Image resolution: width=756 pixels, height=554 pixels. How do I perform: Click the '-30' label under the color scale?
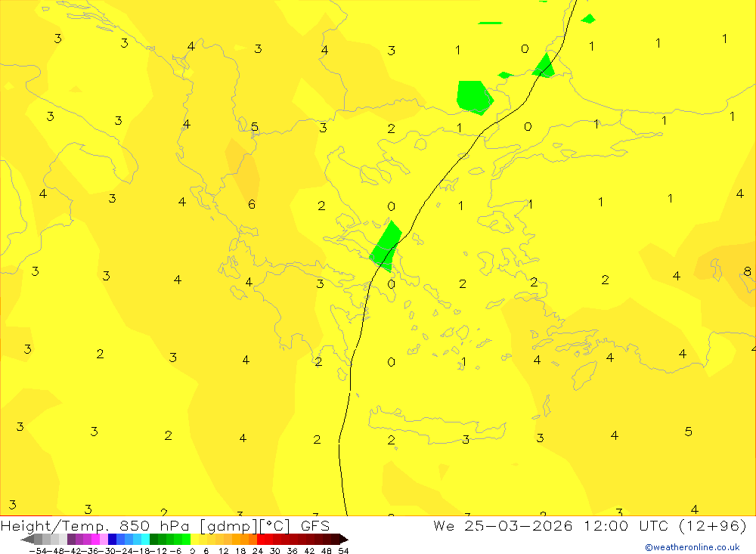click(x=108, y=551)
